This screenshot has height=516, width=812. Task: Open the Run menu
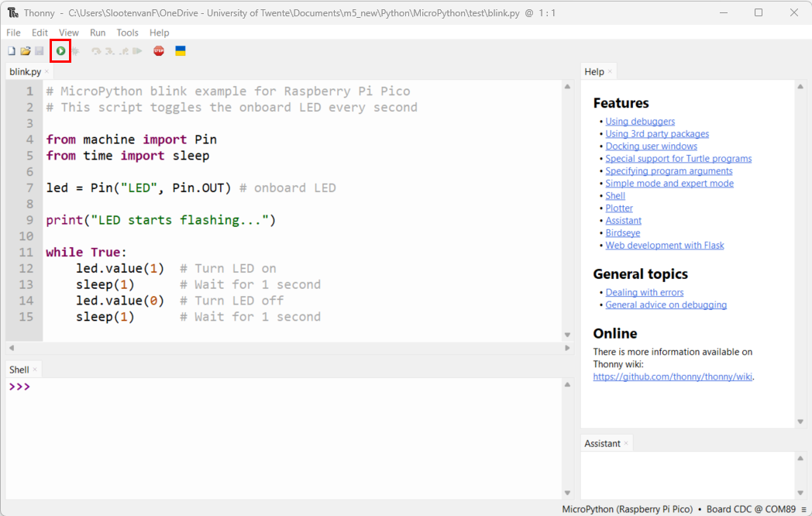[x=98, y=33]
